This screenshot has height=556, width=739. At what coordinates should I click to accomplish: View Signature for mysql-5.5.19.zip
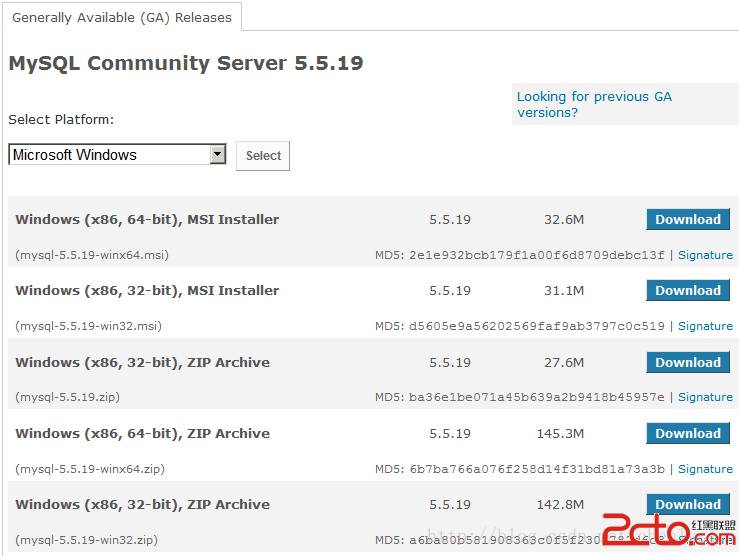705,397
